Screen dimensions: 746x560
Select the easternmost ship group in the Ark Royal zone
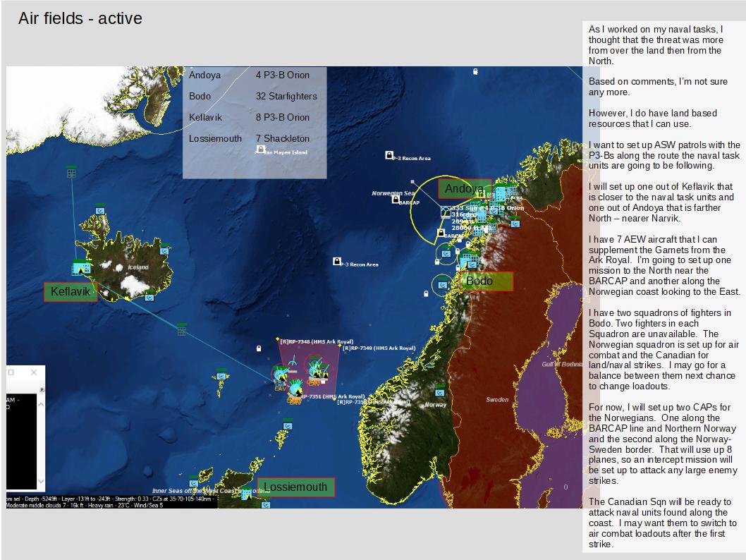[x=316, y=370]
